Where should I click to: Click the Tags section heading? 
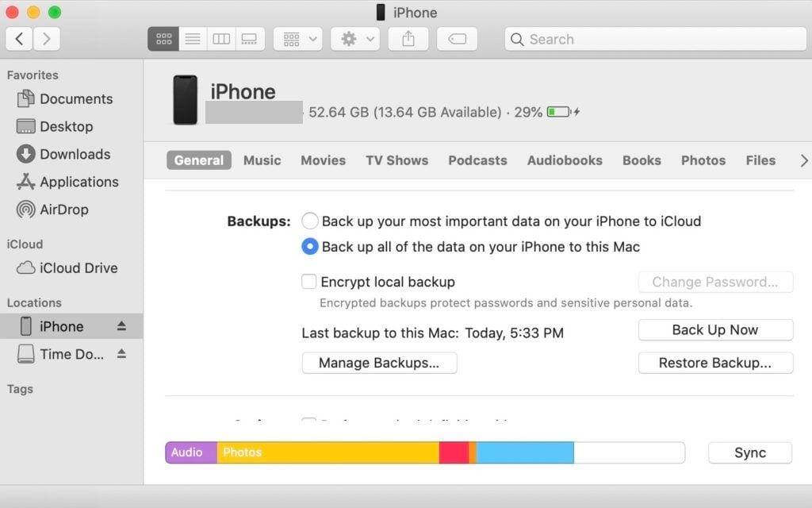click(x=20, y=389)
